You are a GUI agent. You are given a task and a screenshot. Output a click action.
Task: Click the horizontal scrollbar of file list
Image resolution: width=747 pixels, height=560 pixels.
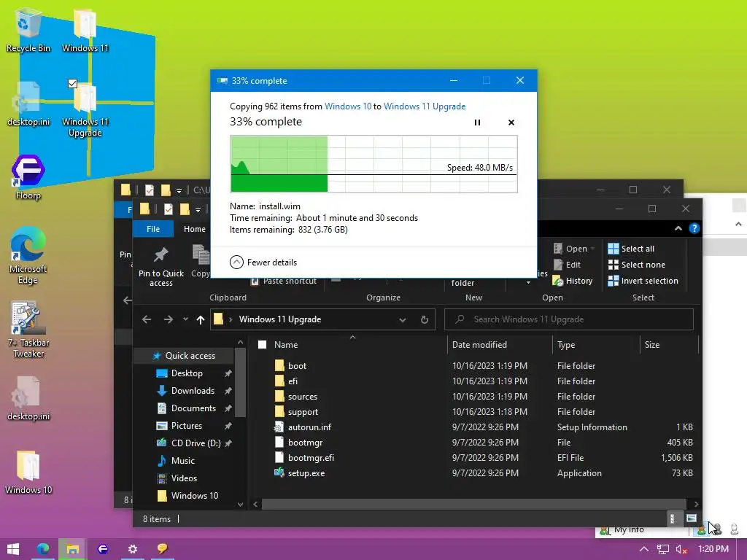pos(474,504)
